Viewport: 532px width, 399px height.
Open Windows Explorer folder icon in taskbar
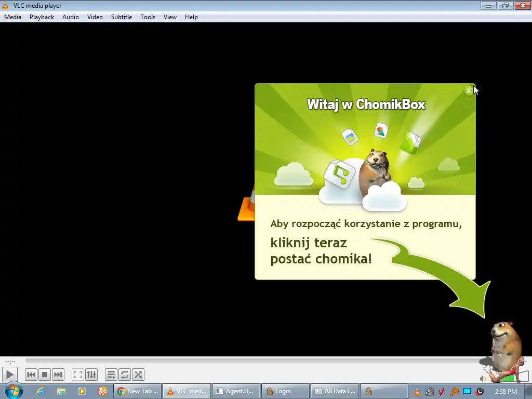[61, 391]
